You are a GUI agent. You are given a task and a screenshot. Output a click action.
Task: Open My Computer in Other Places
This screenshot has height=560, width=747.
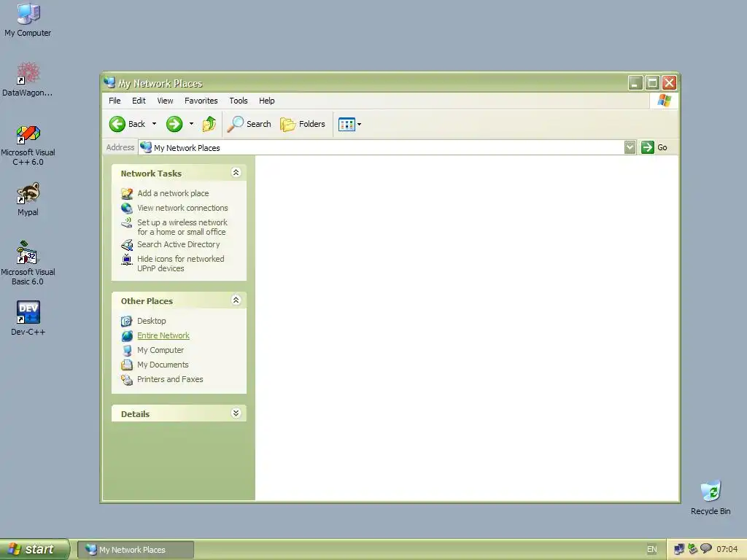pos(160,350)
